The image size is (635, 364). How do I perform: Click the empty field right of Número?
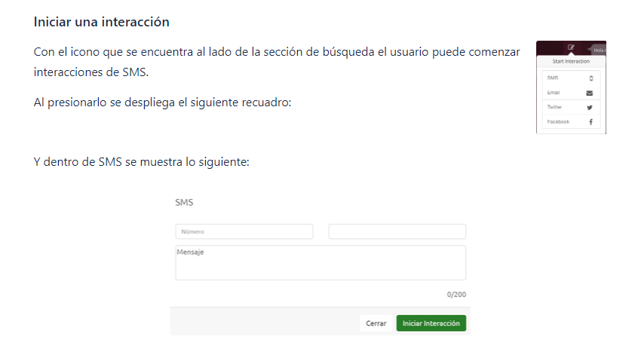397,231
